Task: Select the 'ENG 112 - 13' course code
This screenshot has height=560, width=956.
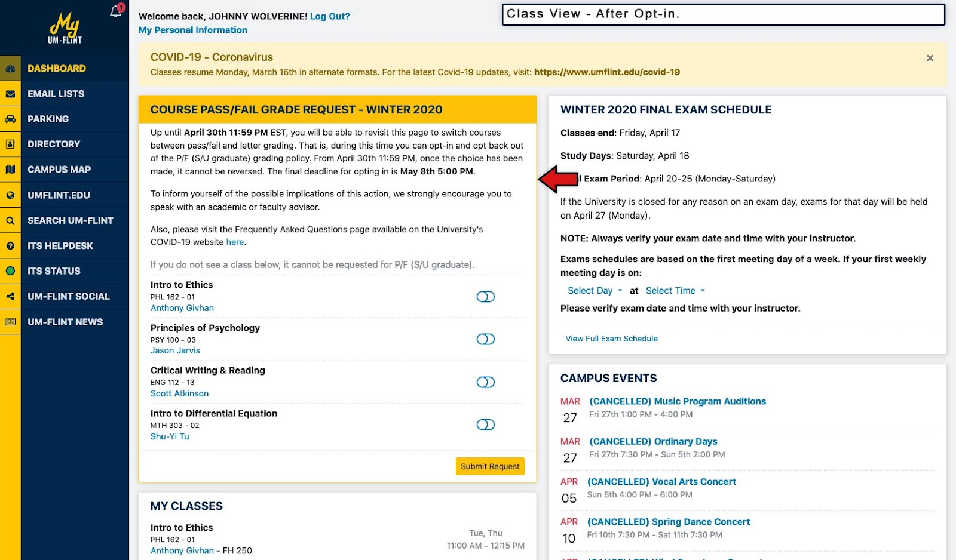Action: tap(173, 383)
